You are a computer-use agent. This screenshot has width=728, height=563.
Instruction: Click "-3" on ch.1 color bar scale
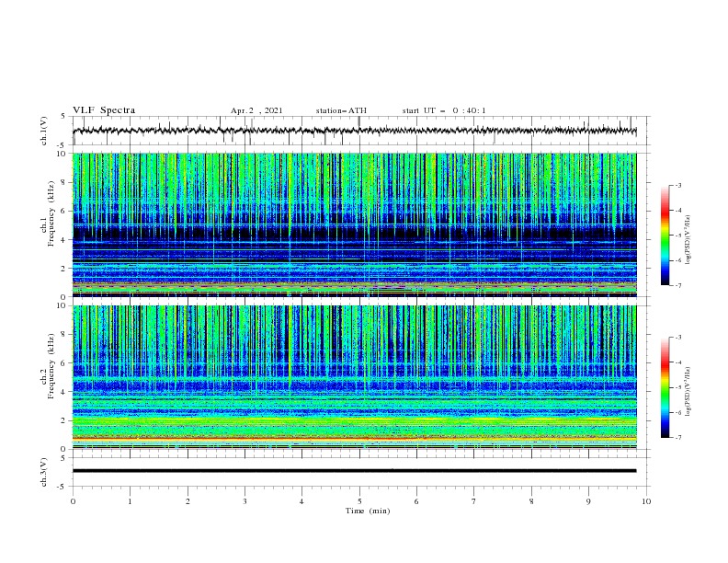[x=677, y=185]
